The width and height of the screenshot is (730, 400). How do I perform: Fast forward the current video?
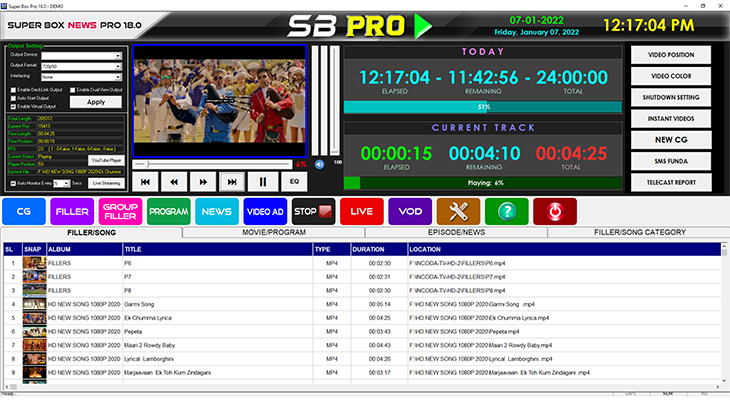(203, 182)
